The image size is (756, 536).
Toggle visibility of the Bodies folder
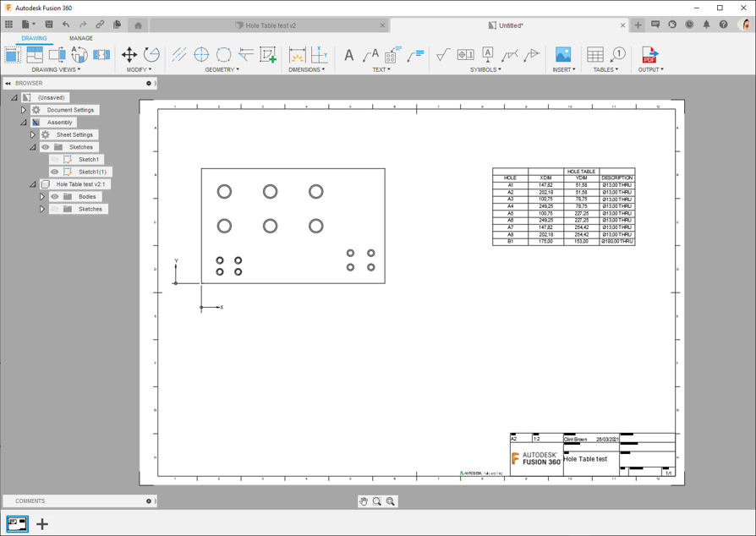55,197
